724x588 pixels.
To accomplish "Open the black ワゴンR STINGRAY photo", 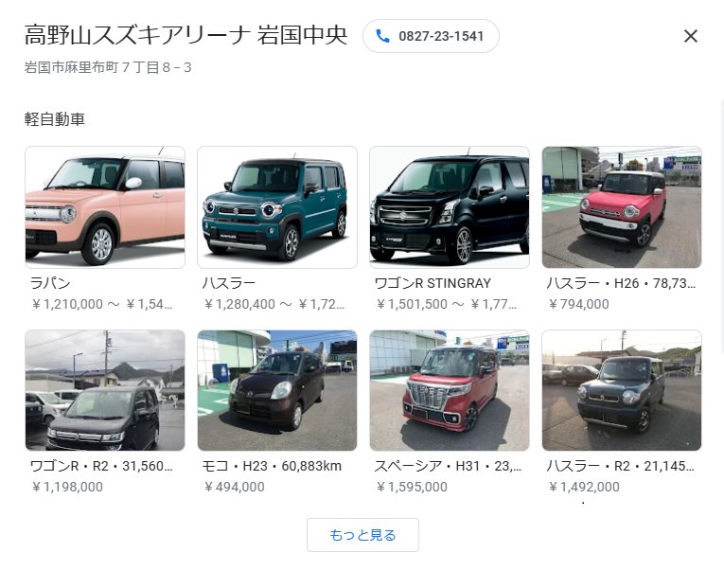I will click(x=450, y=207).
